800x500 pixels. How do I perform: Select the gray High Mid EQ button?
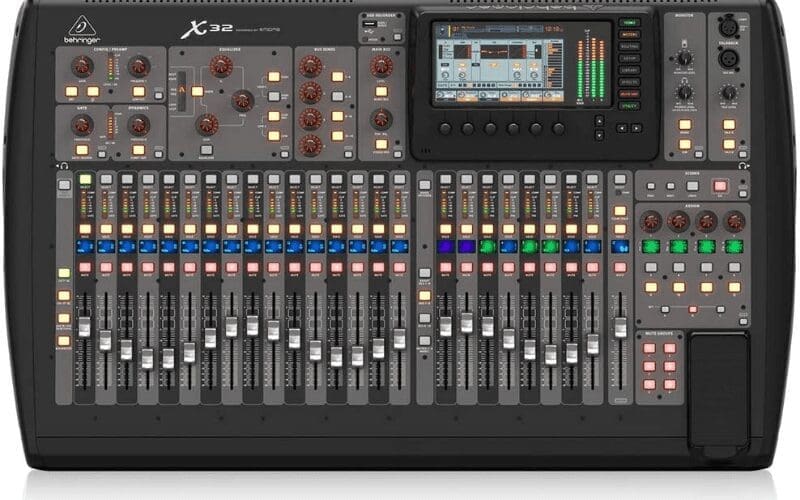pyautogui.click(x=274, y=96)
